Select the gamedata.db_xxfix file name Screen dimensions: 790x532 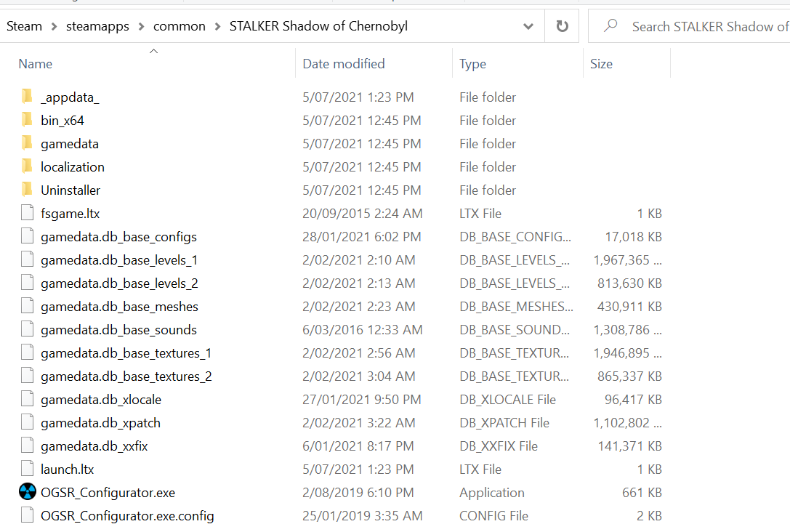pyautogui.click(x=94, y=446)
